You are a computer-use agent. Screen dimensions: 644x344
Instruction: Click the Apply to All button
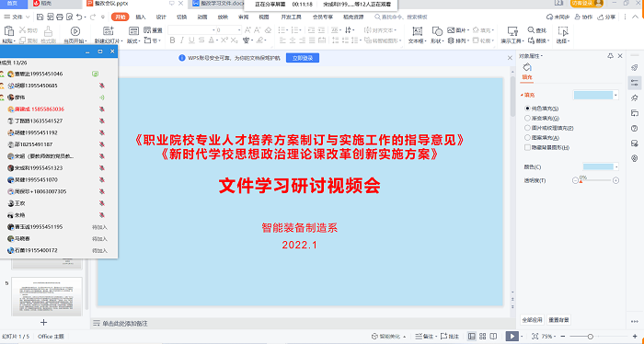(532, 320)
